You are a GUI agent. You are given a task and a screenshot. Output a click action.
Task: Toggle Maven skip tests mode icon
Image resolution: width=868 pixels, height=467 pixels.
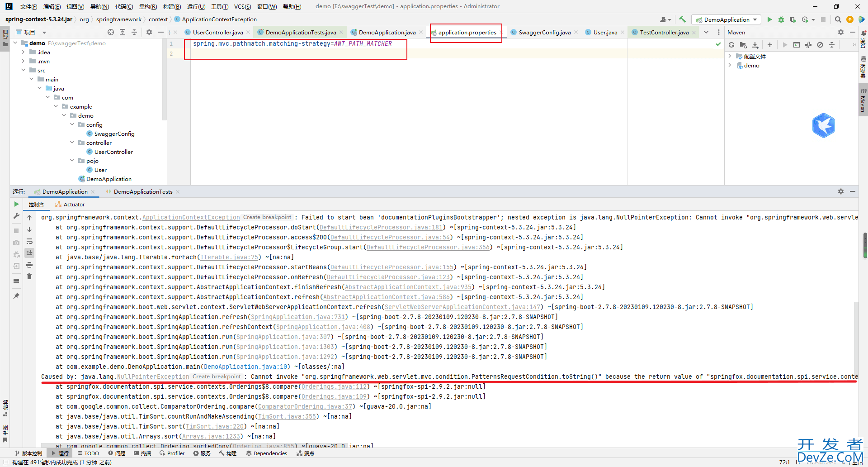point(820,45)
